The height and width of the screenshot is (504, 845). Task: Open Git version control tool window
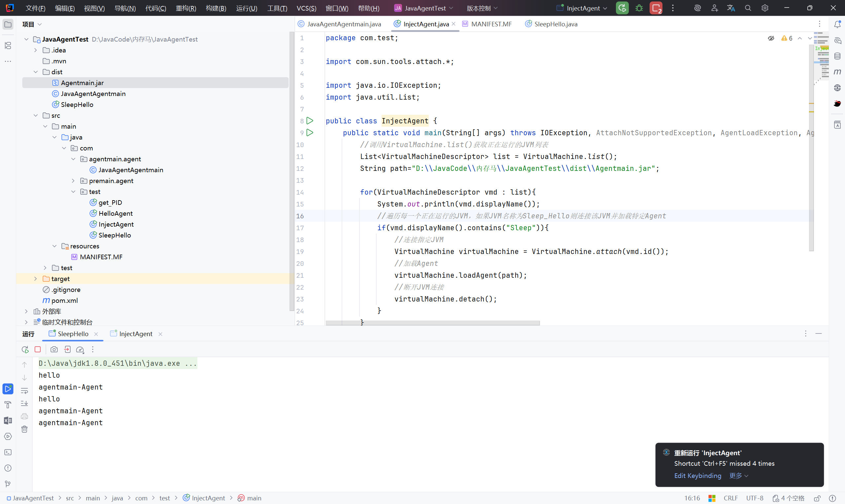pyautogui.click(x=8, y=484)
